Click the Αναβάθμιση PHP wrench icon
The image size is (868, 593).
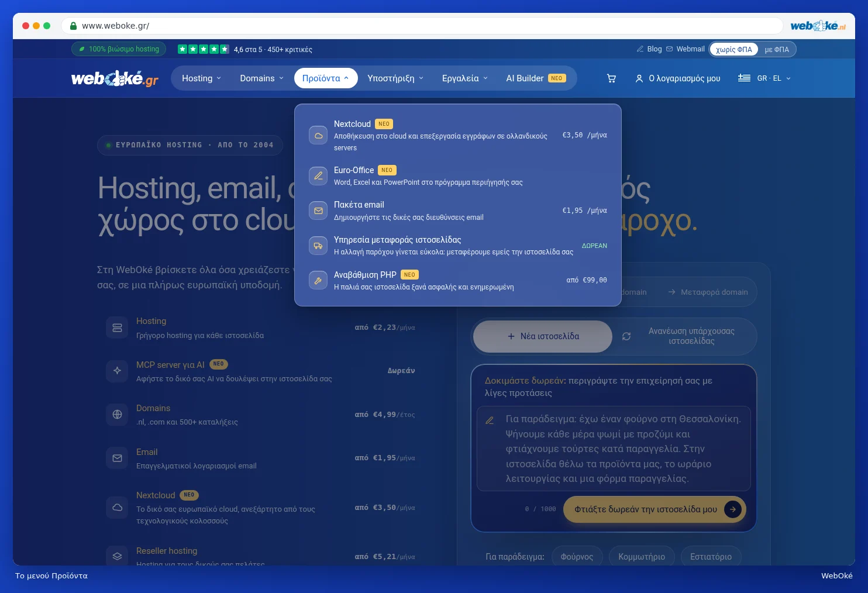pos(318,281)
